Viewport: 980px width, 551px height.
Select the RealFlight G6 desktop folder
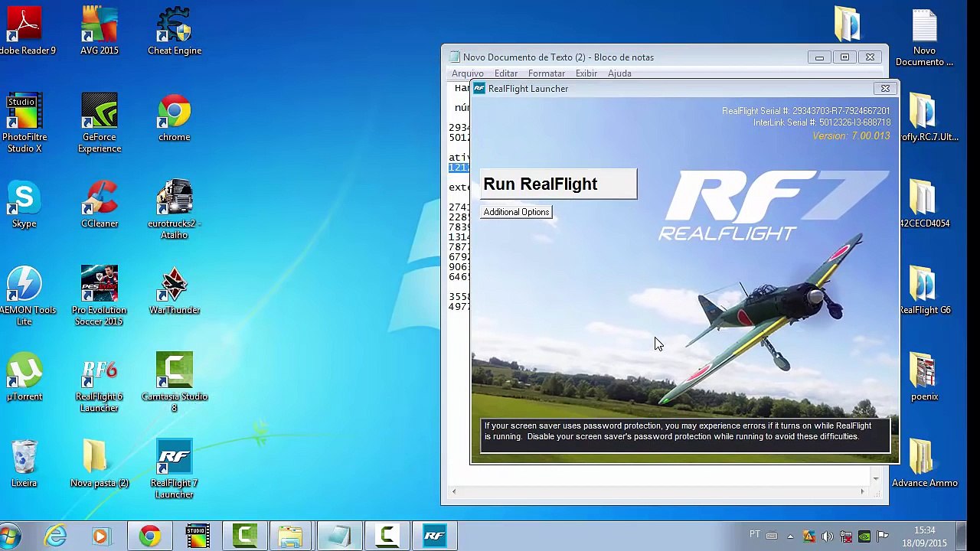[x=925, y=292]
